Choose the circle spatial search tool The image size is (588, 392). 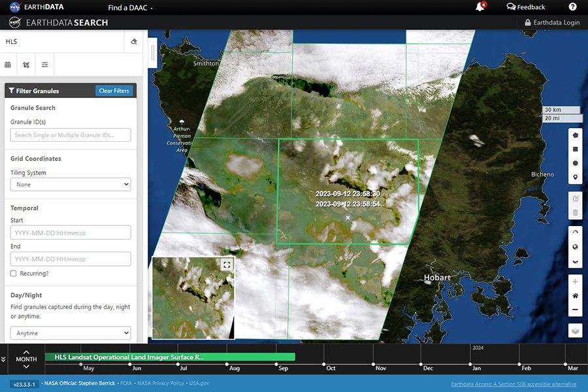pyautogui.click(x=575, y=163)
